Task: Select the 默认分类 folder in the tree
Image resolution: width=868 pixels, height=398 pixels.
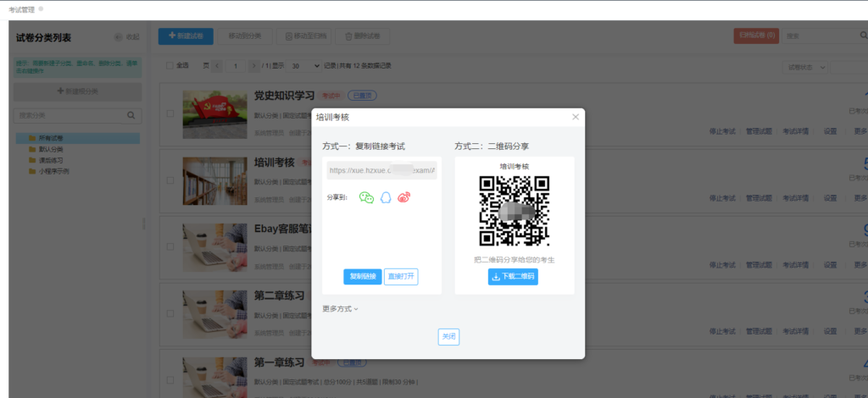Action: click(x=50, y=149)
